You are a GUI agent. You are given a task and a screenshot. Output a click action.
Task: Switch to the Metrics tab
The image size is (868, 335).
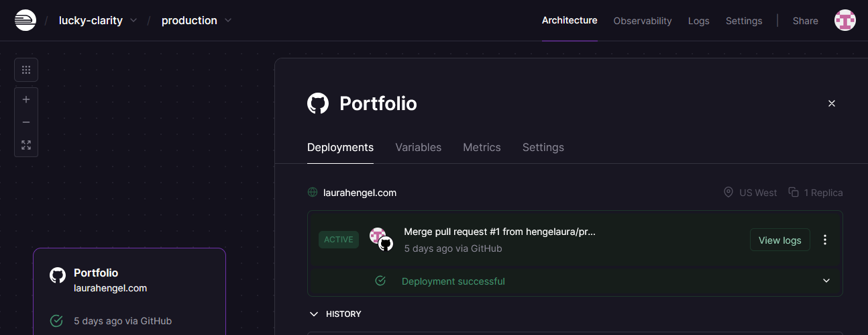click(x=482, y=147)
